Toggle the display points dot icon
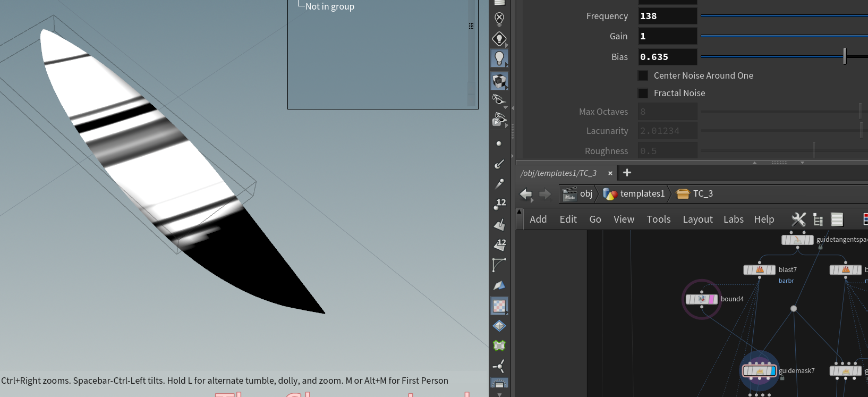The height and width of the screenshot is (397, 868). (498, 143)
